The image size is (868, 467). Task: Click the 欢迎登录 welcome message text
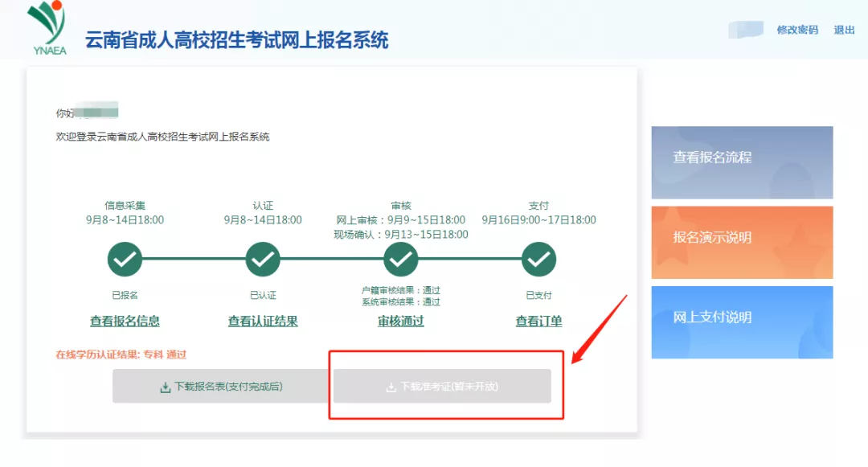162,137
